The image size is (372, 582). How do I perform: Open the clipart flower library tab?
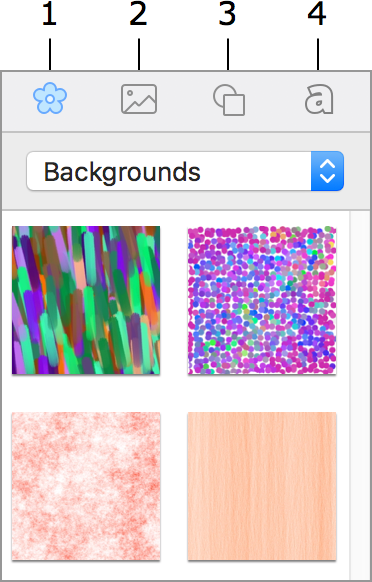click(50, 98)
